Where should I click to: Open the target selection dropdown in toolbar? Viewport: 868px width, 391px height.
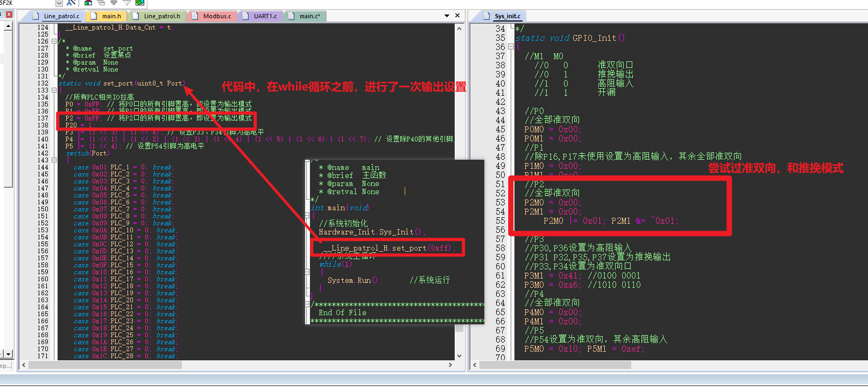click(x=59, y=3)
